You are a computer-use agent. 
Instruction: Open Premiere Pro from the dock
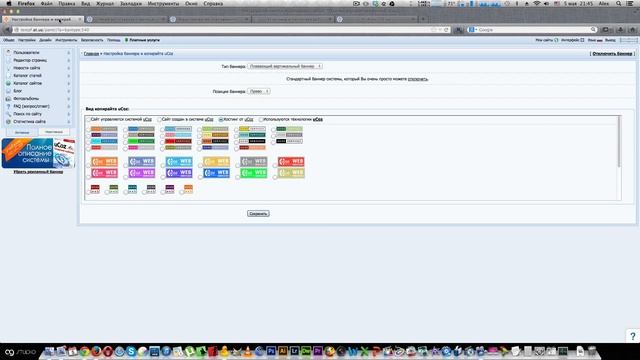click(x=318, y=351)
